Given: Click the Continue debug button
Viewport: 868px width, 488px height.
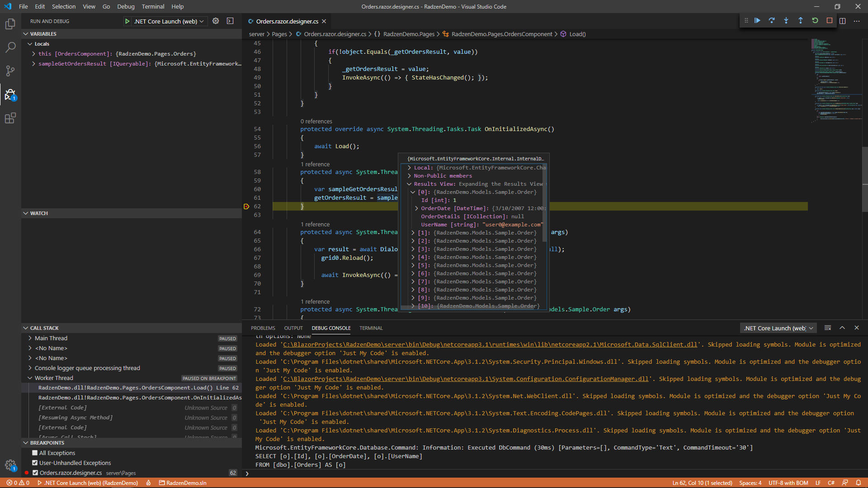Looking at the screenshot, I should coord(757,21).
